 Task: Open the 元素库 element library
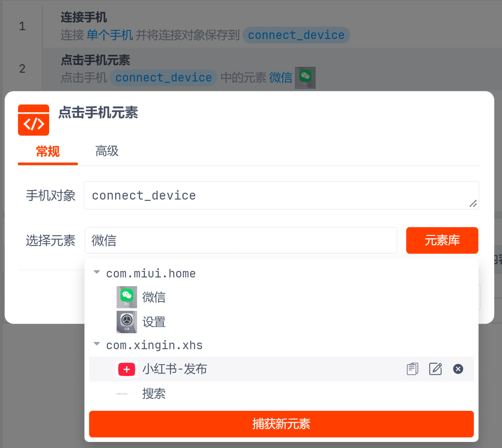point(442,241)
